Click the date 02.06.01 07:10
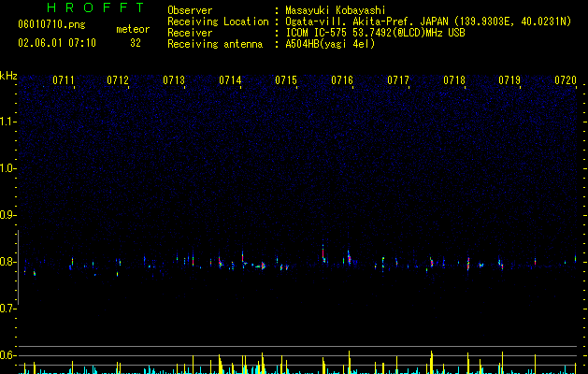Image resolution: width=588 pixels, height=374 pixels. coord(57,43)
